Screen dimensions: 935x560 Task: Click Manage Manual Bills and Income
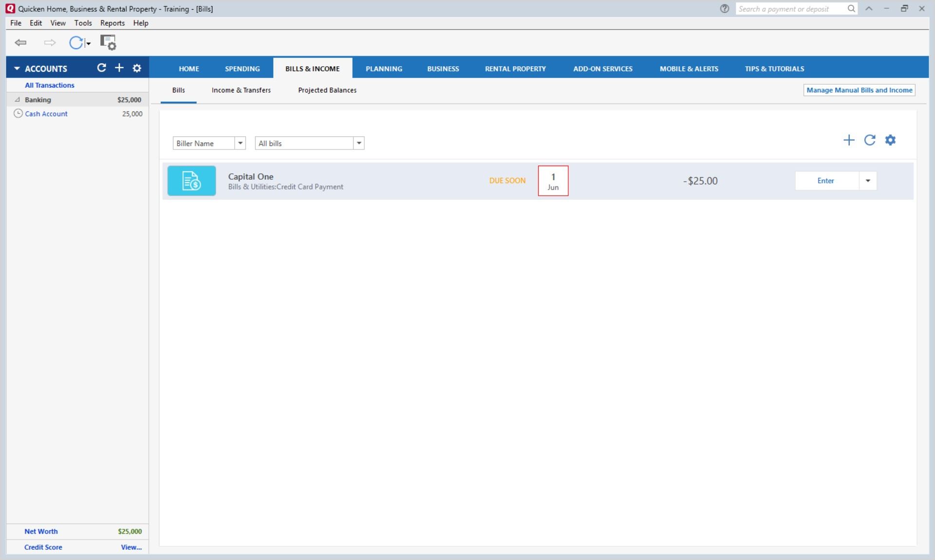859,90
